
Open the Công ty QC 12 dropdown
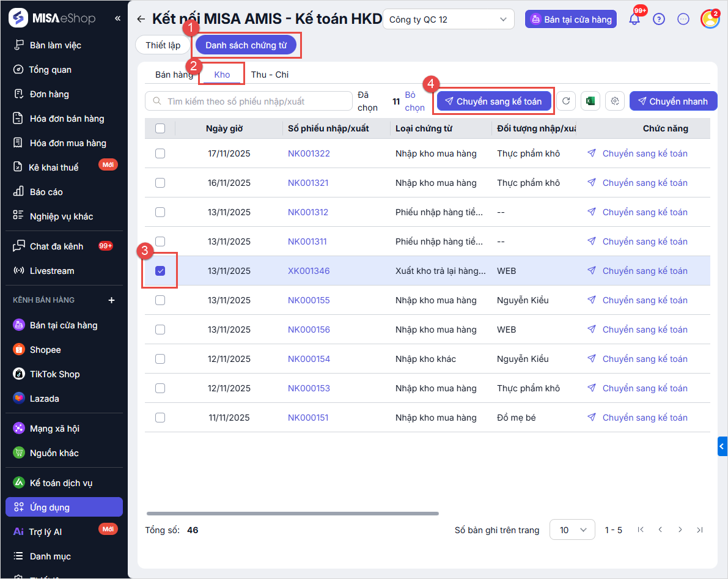click(x=448, y=20)
